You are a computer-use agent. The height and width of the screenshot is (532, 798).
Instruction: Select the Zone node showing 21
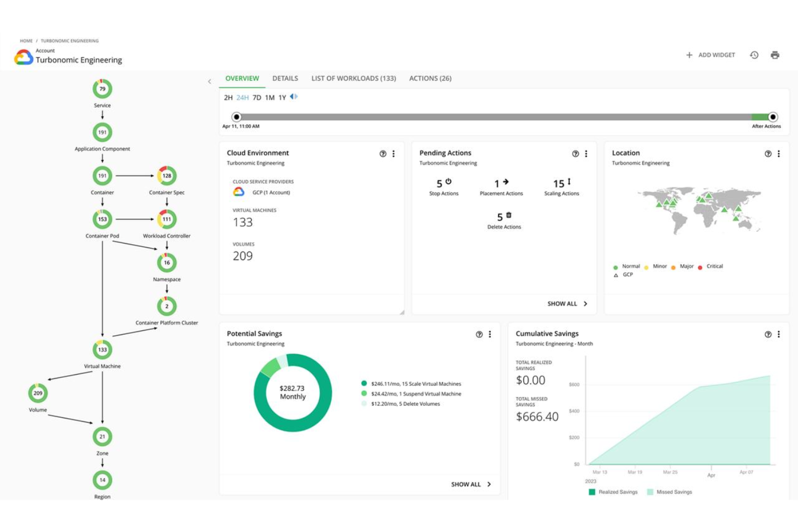pyautogui.click(x=102, y=437)
